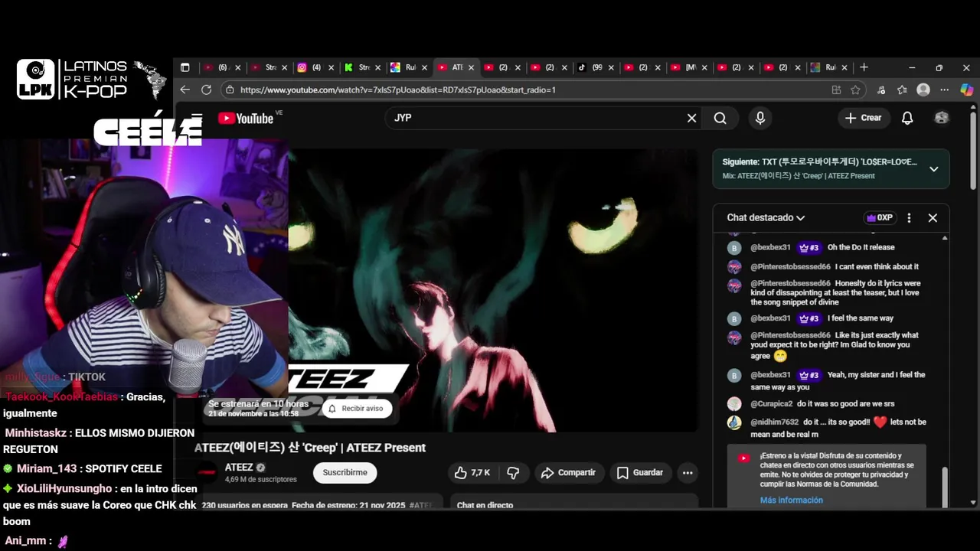Click username @nidhim7632 in chat
The width and height of the screenshot is (980, 551).
tap(774, 422)
